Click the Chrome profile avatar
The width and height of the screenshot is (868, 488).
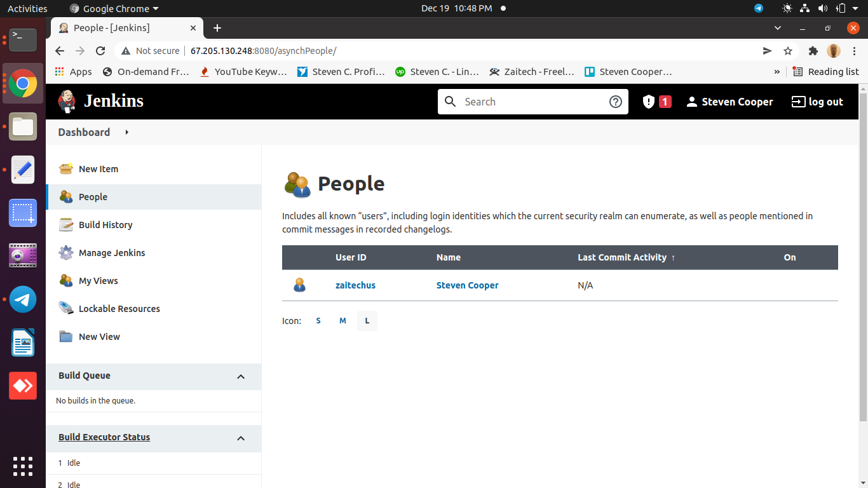point(834,51)
